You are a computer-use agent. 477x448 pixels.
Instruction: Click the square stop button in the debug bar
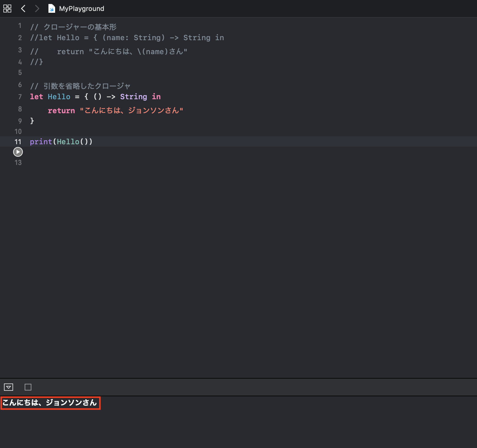point(28,387)
